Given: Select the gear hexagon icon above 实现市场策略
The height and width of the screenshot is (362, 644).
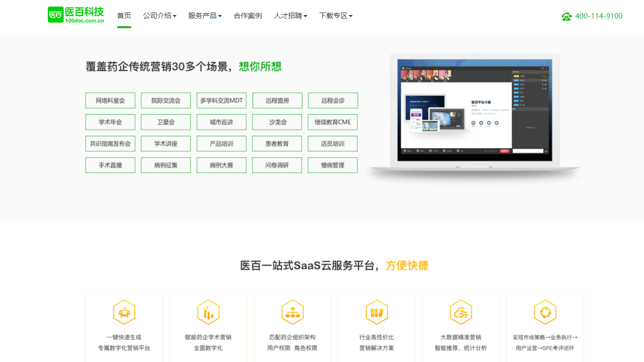Looking at the screenshot, I should tap(545, 312).
